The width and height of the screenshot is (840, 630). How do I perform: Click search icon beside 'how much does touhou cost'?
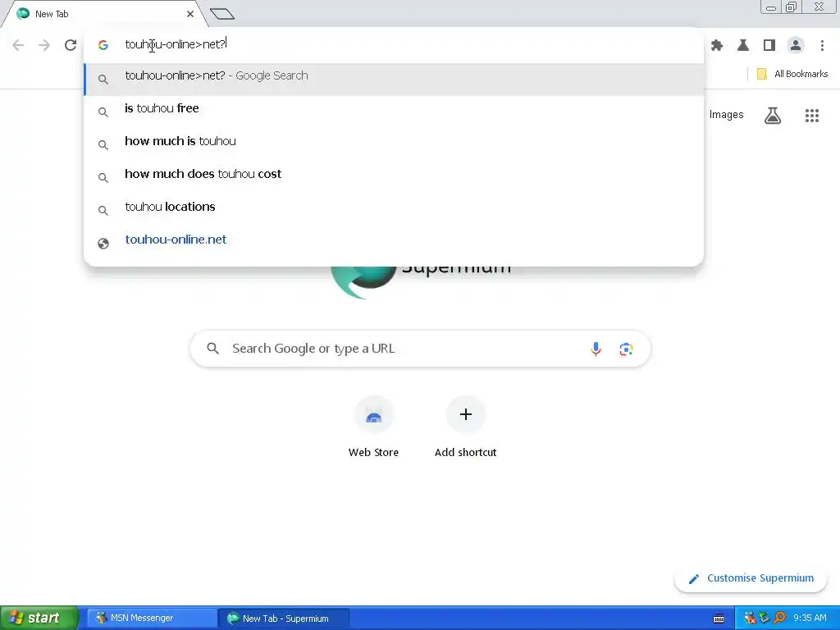(103, 178)
